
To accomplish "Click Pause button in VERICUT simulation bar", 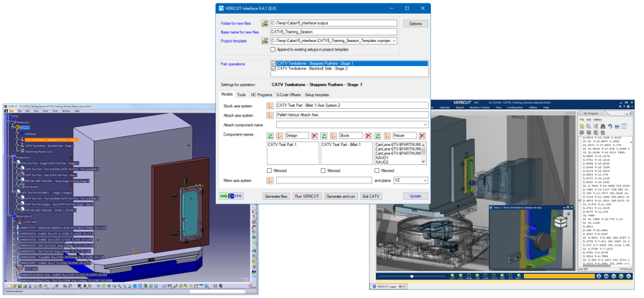I will click(x=614, y=276).
